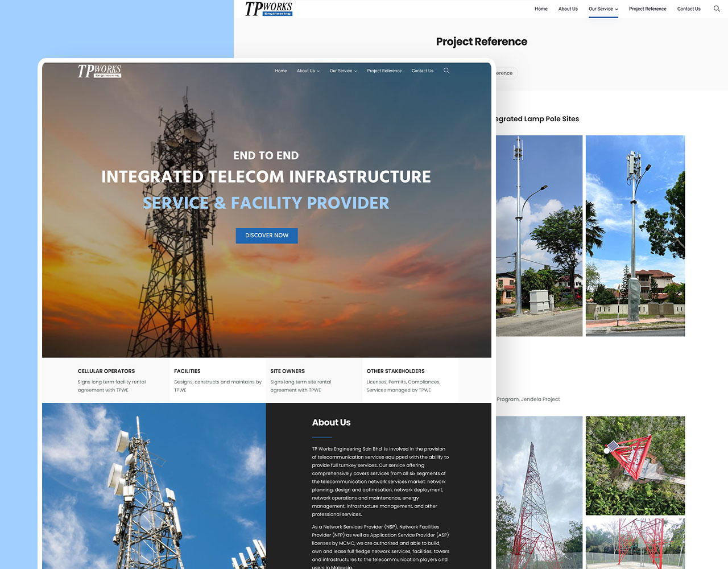
Task: Open Our Service dropdown in the hero navigation
Action: pos(343,71)
